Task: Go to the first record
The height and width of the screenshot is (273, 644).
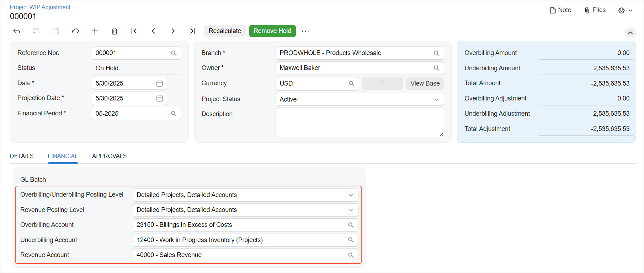Action: (x=134, y=31)
